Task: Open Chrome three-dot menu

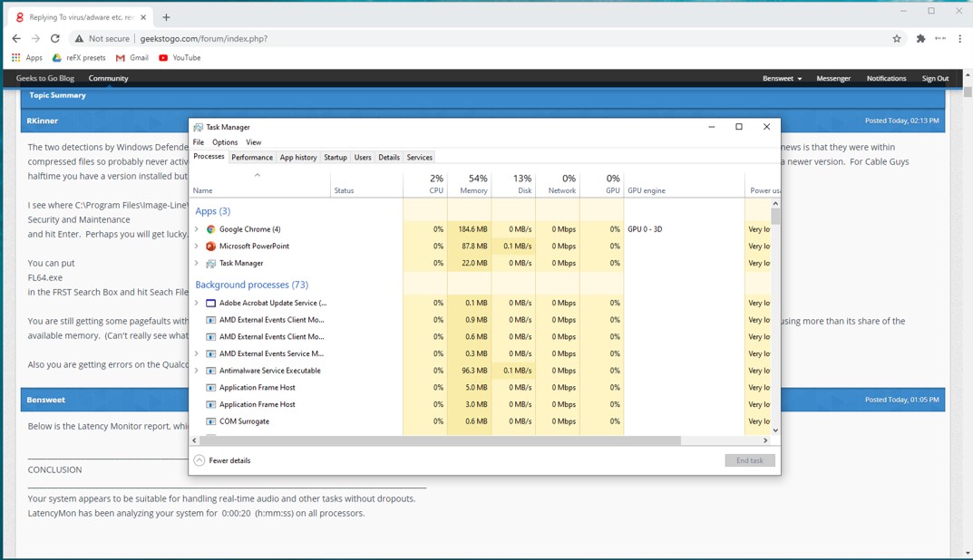Action: click(960, 38)
